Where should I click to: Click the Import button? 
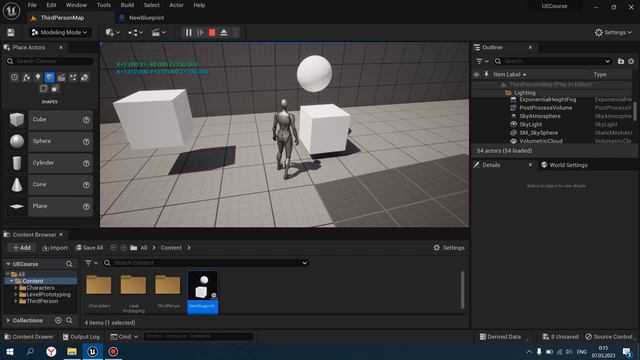pyautogui.click(x=55, y=248)
